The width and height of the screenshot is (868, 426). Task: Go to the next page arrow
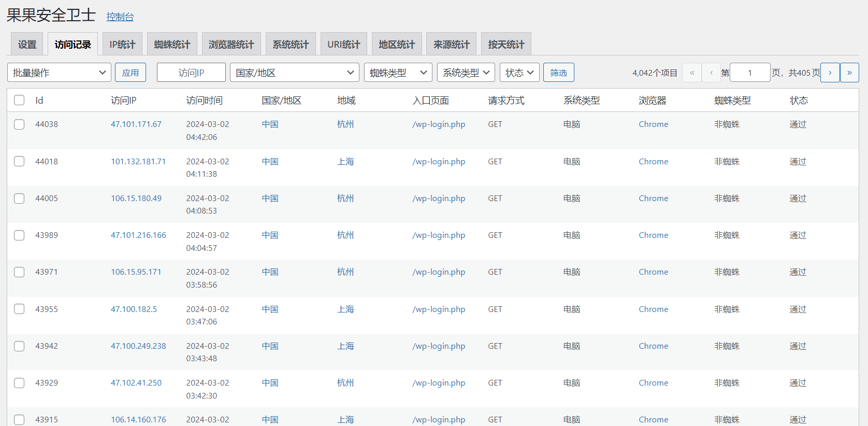pos(830,73)
